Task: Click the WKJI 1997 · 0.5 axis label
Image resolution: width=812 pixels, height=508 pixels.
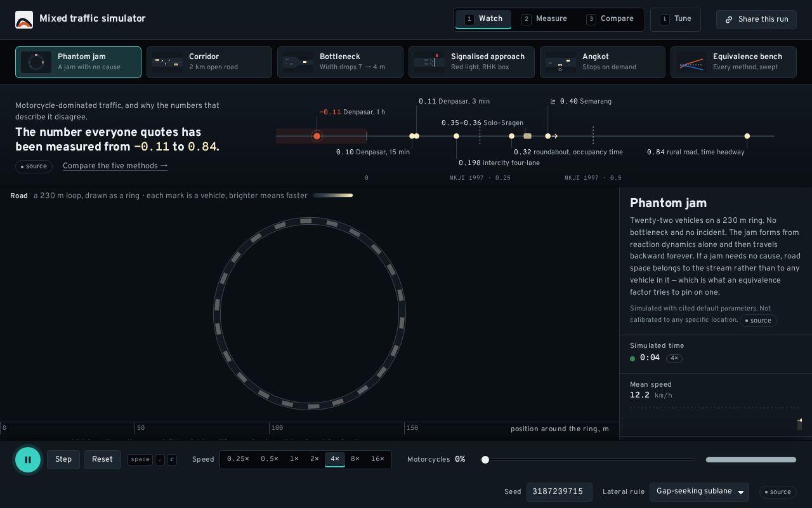Action: (x=593, y=178)
